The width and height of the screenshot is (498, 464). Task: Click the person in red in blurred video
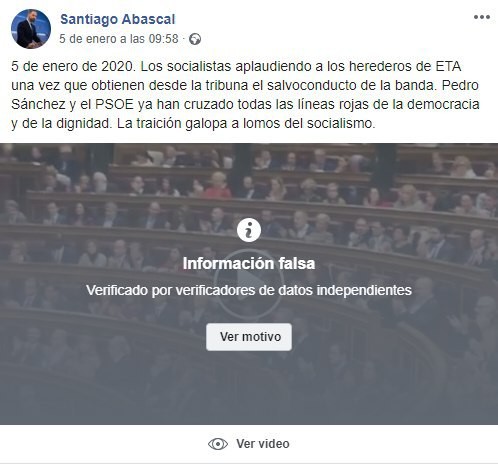click(x=218, y=185)
